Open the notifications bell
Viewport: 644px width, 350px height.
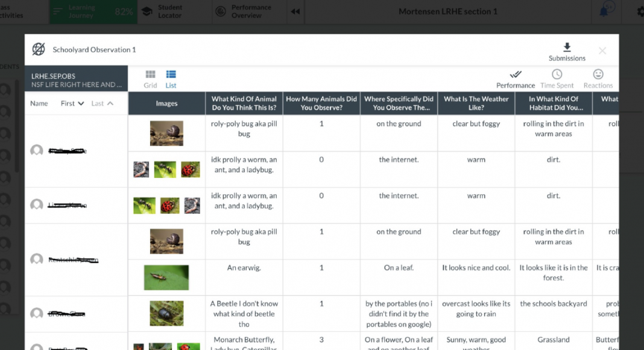pyautogui.click(x=604, y=11)
